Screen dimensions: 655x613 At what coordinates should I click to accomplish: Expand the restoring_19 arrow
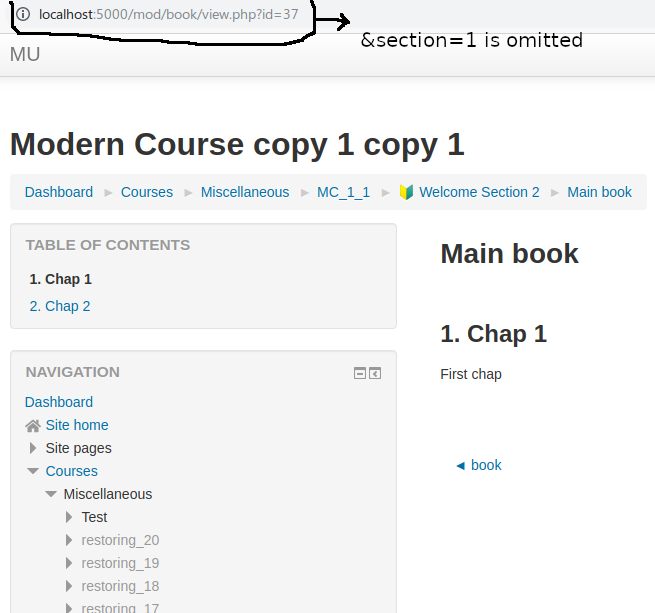[69, 563]
